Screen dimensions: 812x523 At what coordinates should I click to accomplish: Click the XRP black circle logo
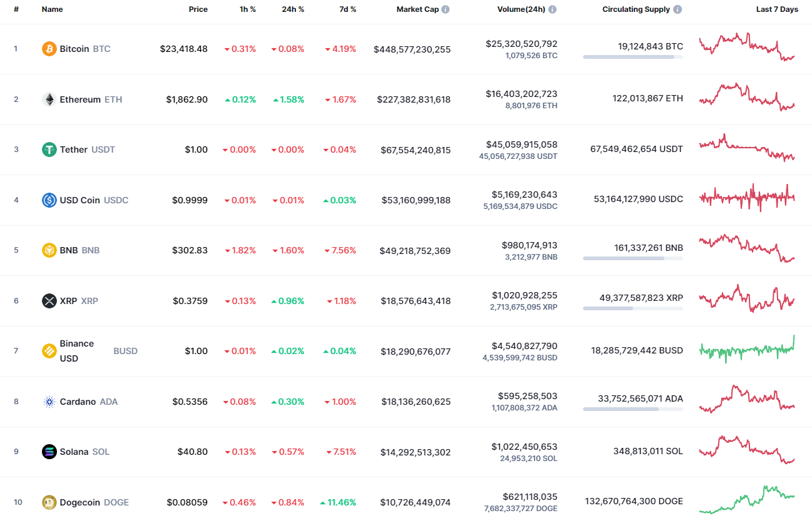(x=48, y=300)
